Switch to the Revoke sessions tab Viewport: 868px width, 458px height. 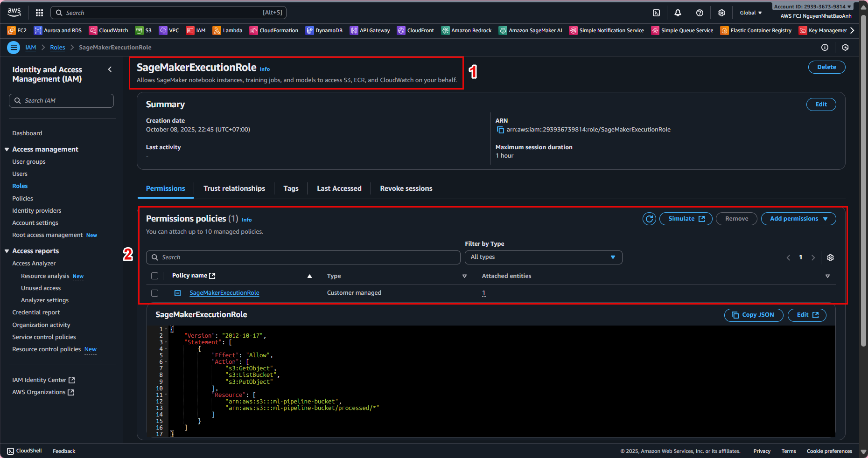pos(406,188)
